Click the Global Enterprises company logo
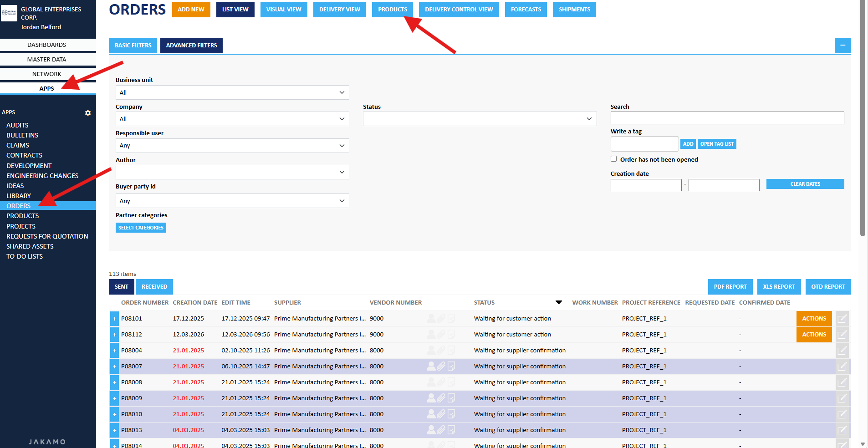 9,13
